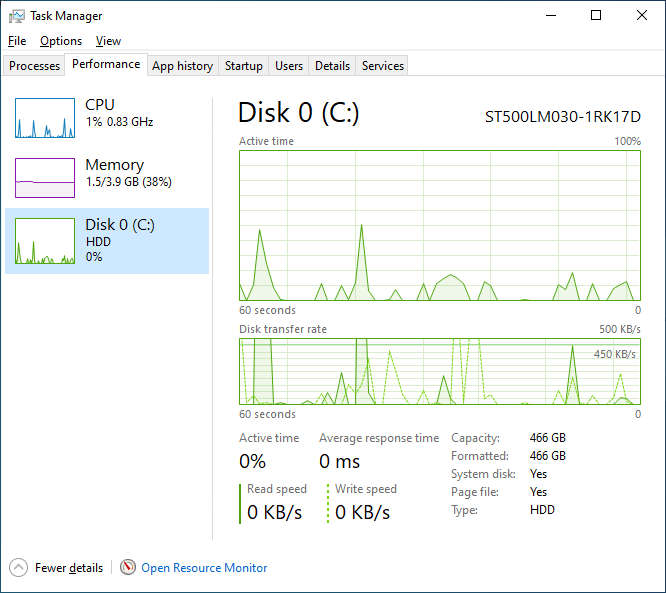Click the Resource Monitor gauge icon
Viewport: 666px width, 593px height.
pyautogui.click(x=128, y=567)
